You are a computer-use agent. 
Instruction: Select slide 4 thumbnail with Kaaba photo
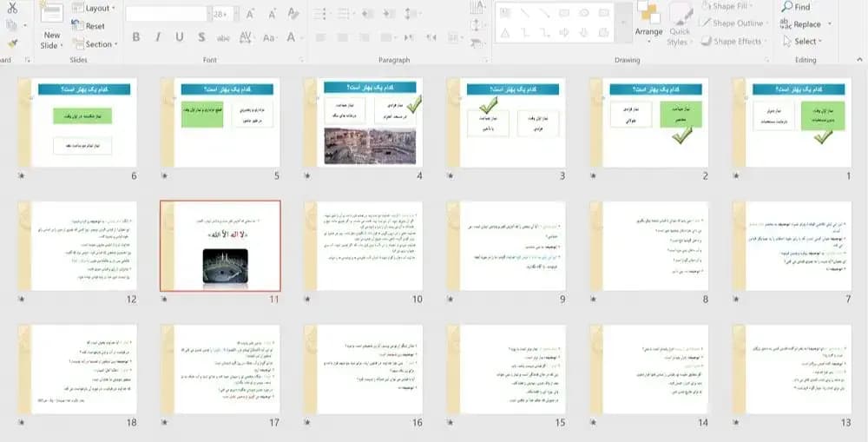tap(363, 122)
